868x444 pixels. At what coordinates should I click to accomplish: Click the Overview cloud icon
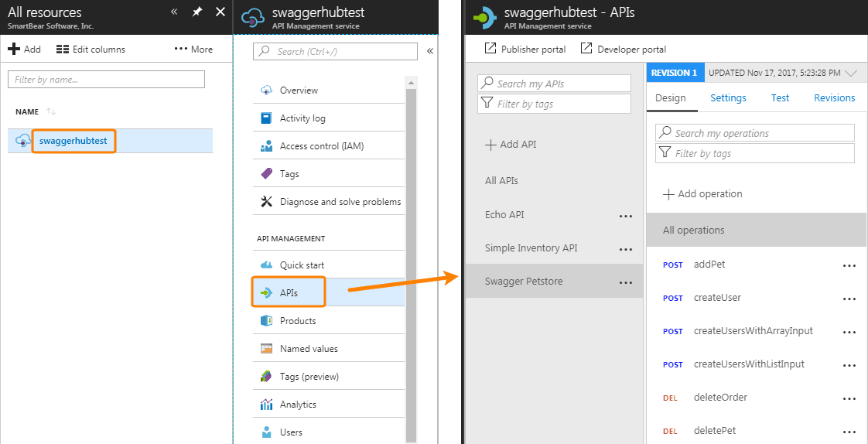(266, 91)
